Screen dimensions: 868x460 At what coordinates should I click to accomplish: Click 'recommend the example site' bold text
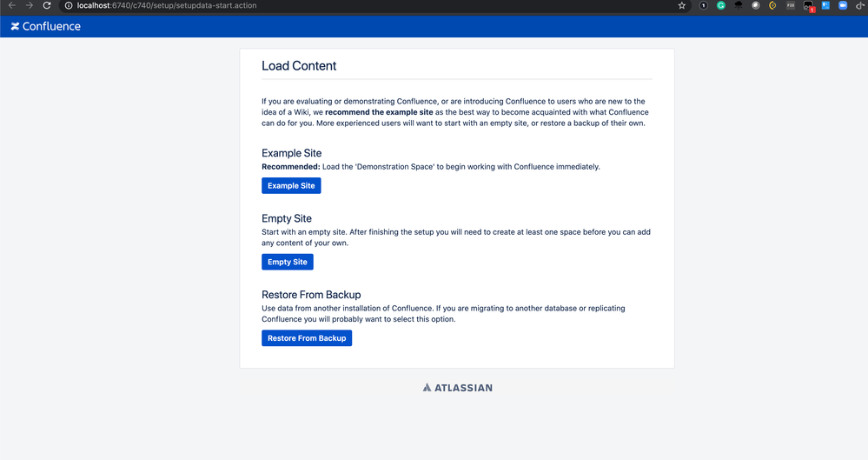pyautogui.click(x=379, y=112)
